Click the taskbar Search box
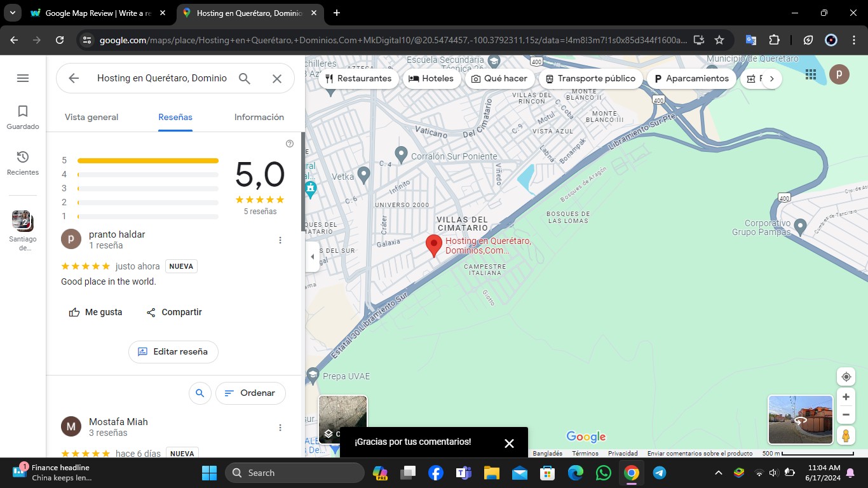 pos(295,473)
